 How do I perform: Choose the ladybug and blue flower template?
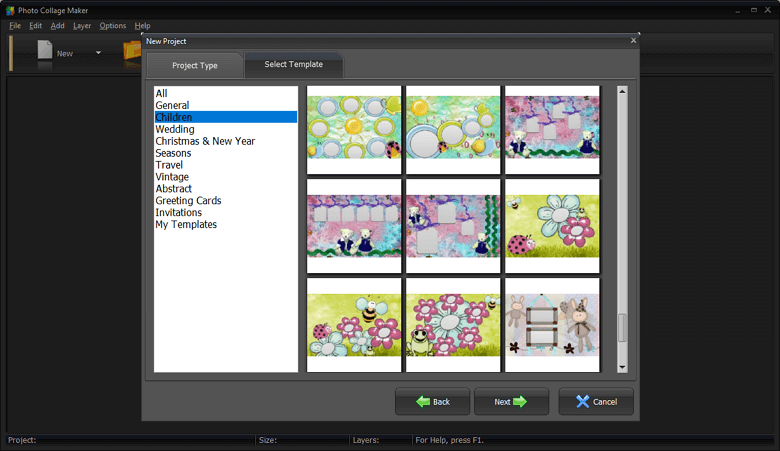552,226
